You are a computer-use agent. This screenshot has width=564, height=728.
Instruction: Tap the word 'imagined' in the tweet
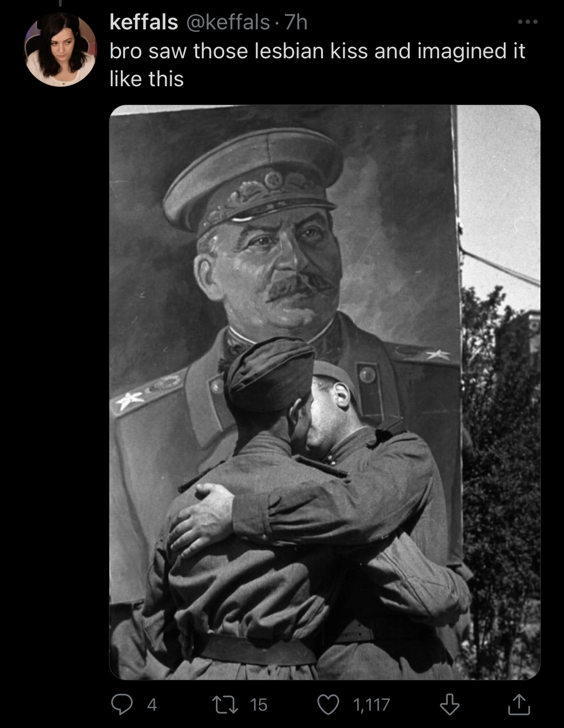pos(461,51)
